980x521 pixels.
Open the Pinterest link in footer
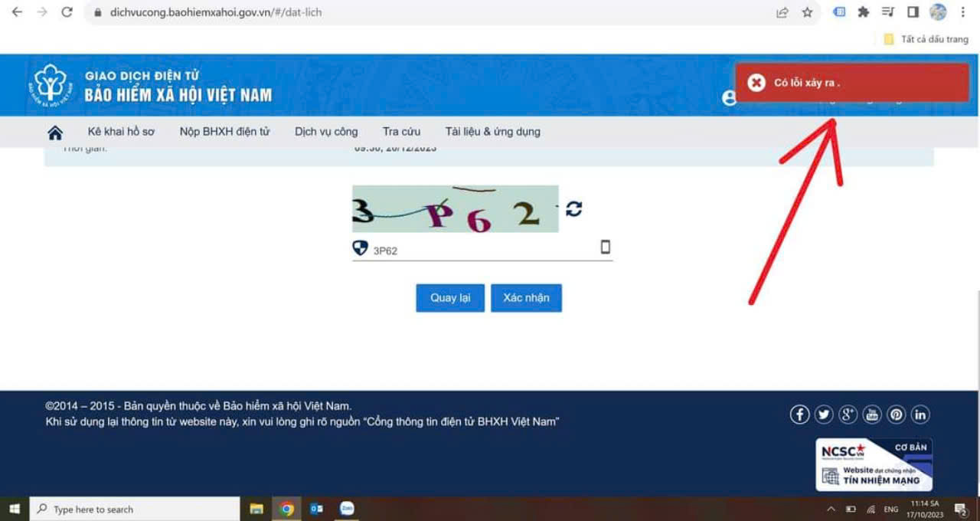pos(897,415)
